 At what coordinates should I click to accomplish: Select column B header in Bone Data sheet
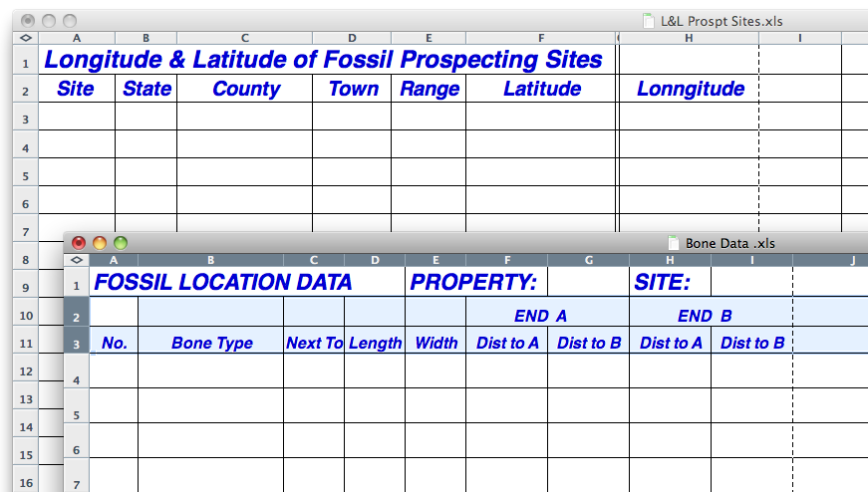coord(210,261)
